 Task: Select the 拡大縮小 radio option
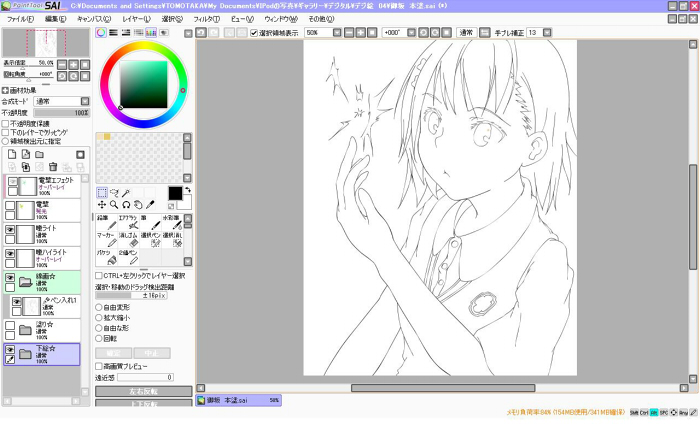click(x=99, y=318)
